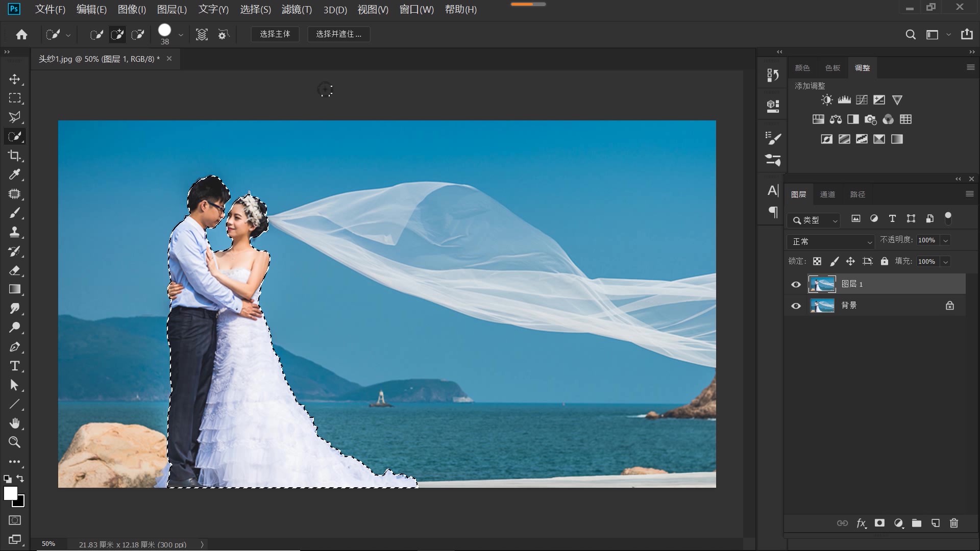The height and width of the screenshot is (551, 980).
Task: Switch to the 通道 tab
Action: pos(827,194)
